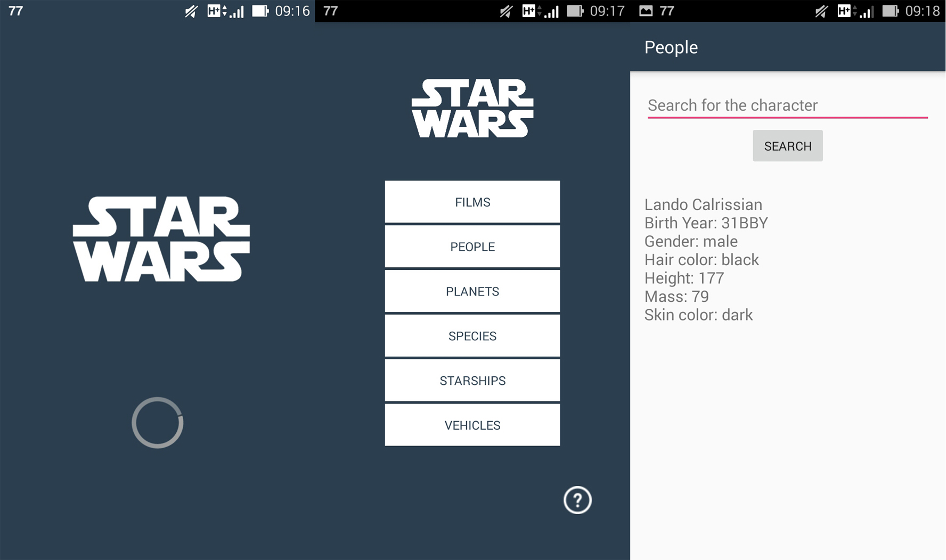
Task: Tap the 09:16 clock in status bar
Action: click(292, 11)
